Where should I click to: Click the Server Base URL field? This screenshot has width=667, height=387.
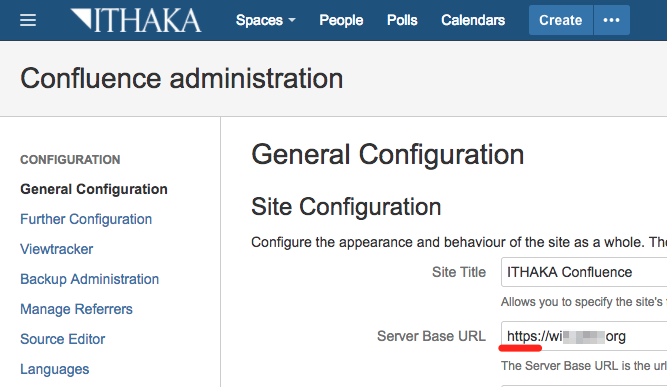pos(584,336)
